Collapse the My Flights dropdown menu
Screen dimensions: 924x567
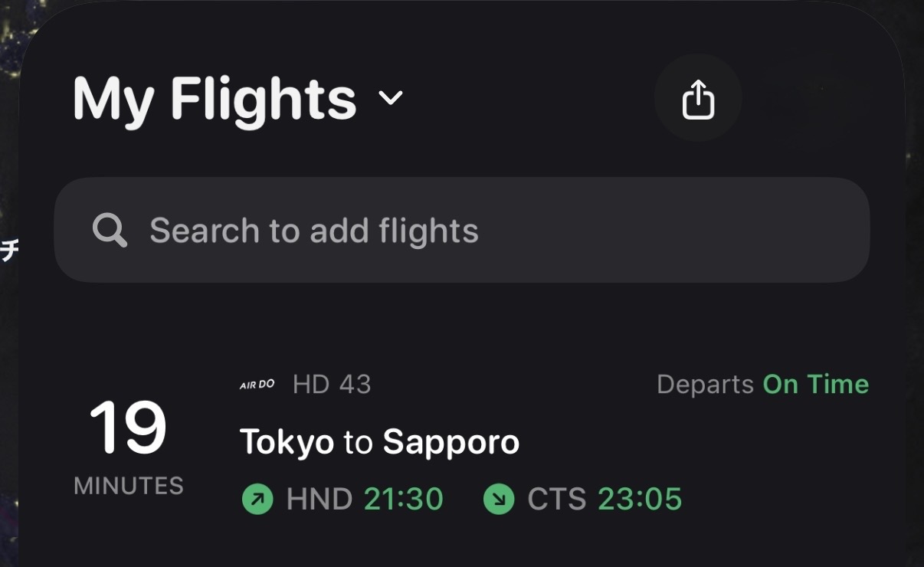coord(392,100)
